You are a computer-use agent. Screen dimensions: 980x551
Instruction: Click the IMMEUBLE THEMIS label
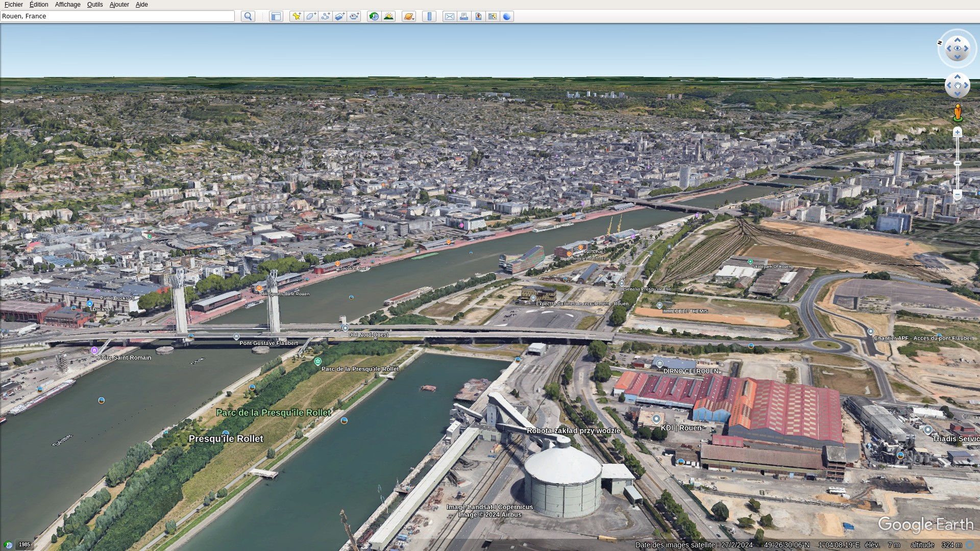(x=685, y=311)
